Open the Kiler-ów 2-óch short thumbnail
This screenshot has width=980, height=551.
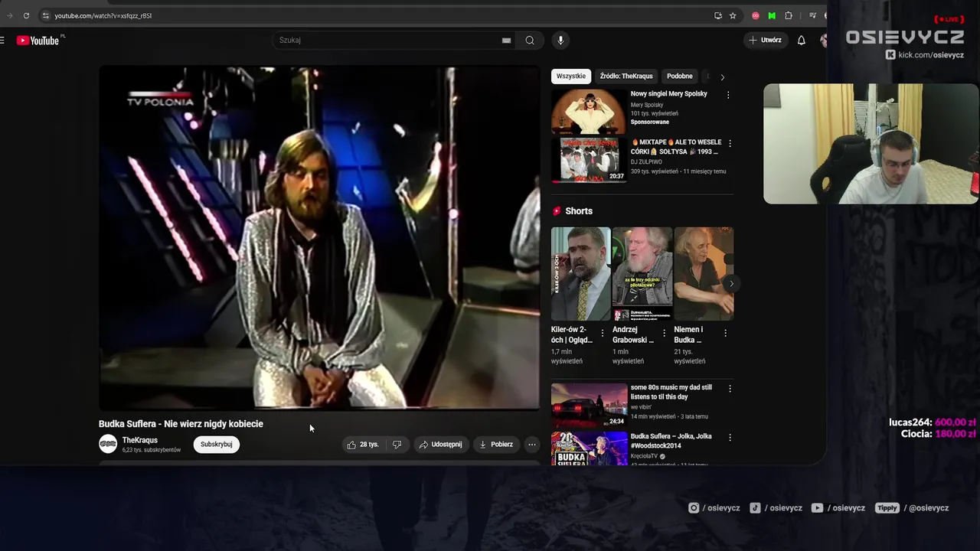pyautogui.click(x=581, y=273)
